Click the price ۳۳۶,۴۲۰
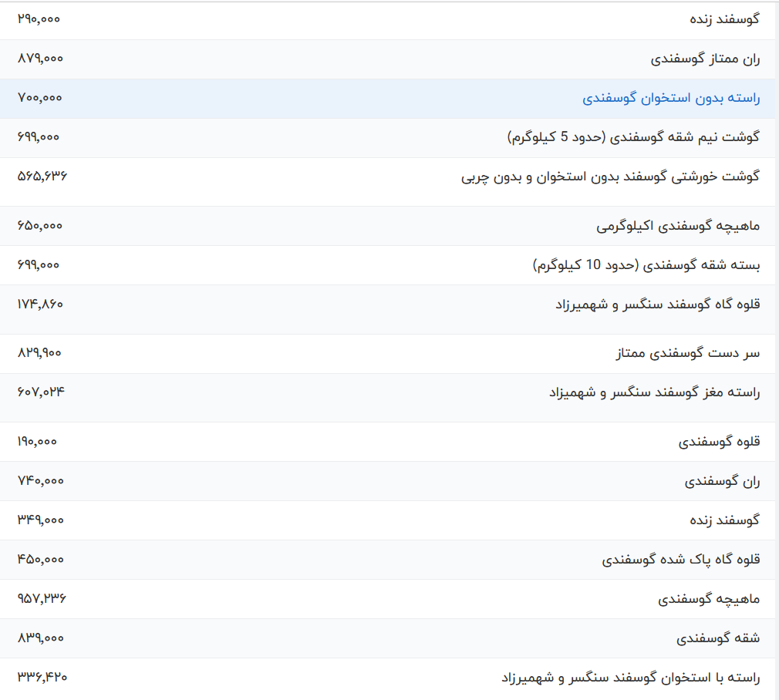 tap(42, 677)
